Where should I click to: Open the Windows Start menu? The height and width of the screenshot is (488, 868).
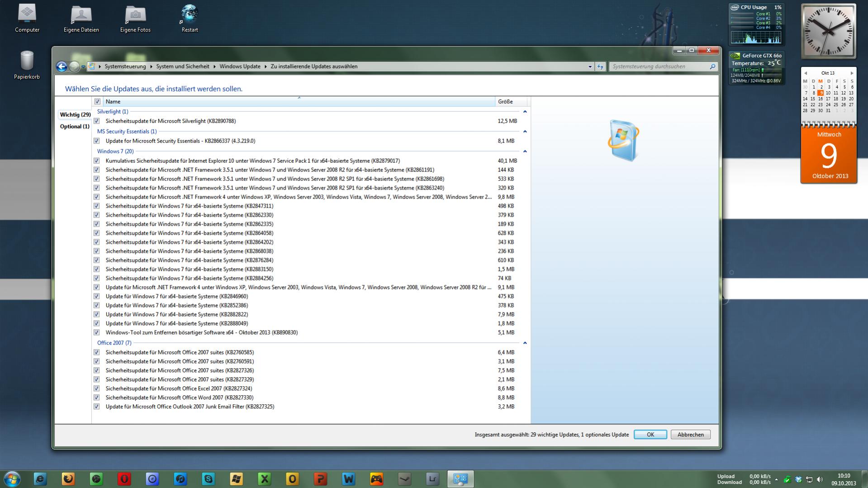[12, 479]
